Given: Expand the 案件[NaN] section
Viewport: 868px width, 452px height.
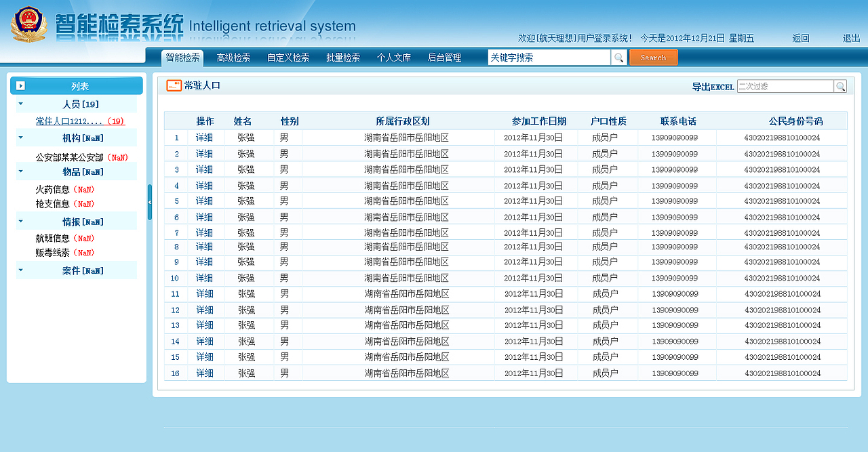Looking at the screenshot, I should (21, 270).
